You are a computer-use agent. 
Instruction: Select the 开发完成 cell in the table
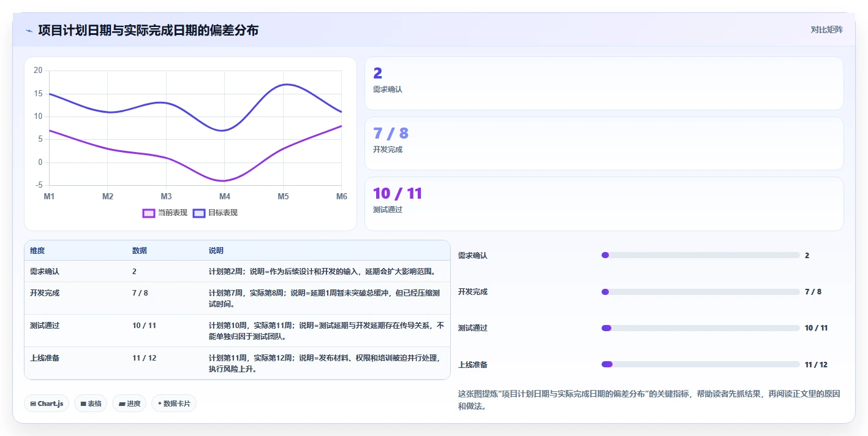point(45,293)
